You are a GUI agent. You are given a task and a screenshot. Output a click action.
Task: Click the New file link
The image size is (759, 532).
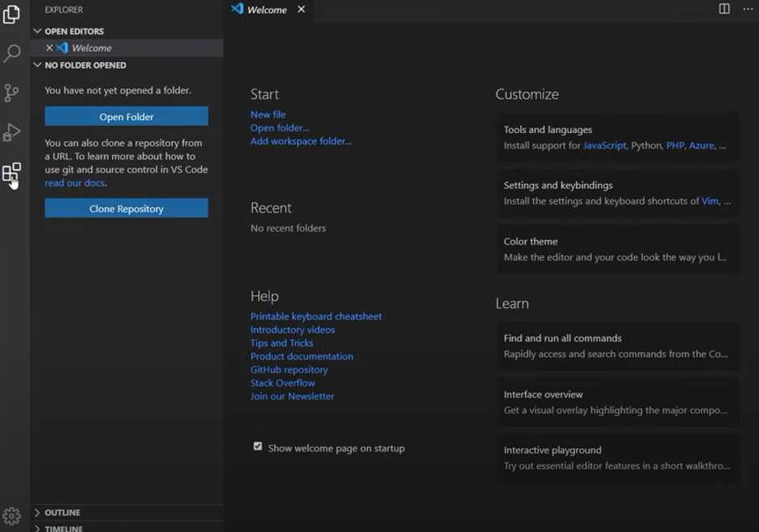[268, 114]
